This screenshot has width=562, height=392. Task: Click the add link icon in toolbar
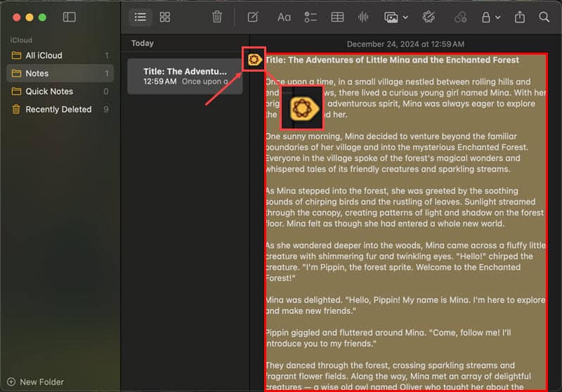click(461, 17)
